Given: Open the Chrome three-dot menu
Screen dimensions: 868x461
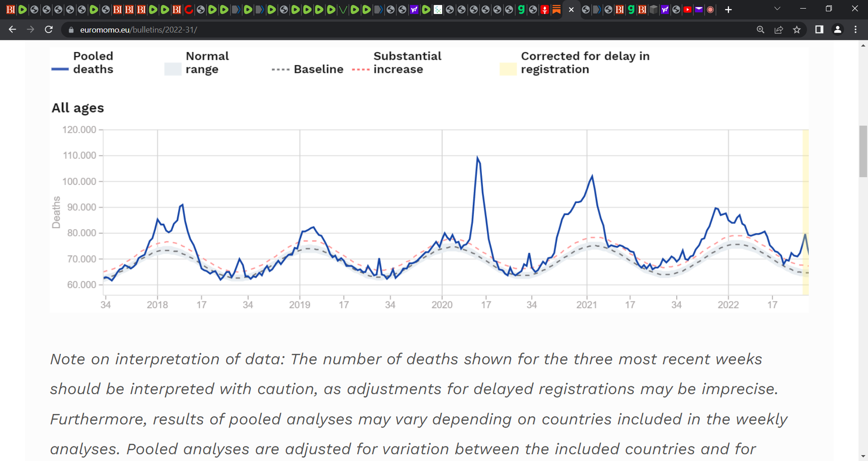Looking at the screenshot, I should click(855, 29).
